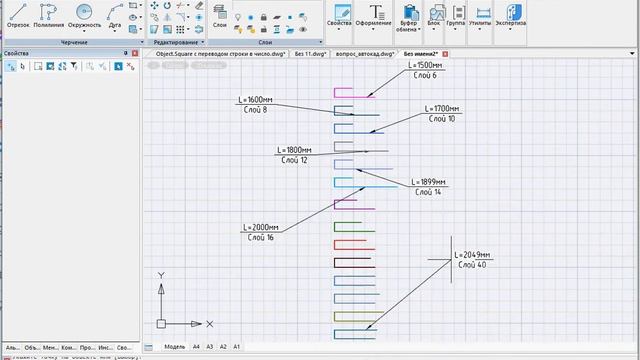This screenshot has width=640, height=360.
Task: Switch to Object.Square с переводом строки tab
Action: point(220,54)
